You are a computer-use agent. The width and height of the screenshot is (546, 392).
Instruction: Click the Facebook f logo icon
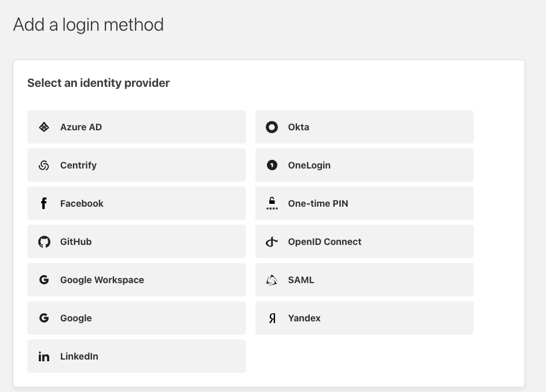tap(44, 203)
